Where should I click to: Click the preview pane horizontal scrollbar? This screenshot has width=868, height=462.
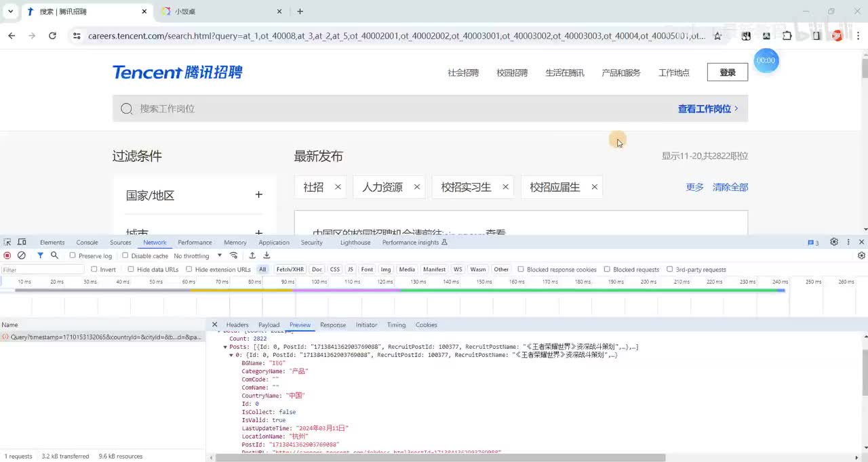(441, 457)
